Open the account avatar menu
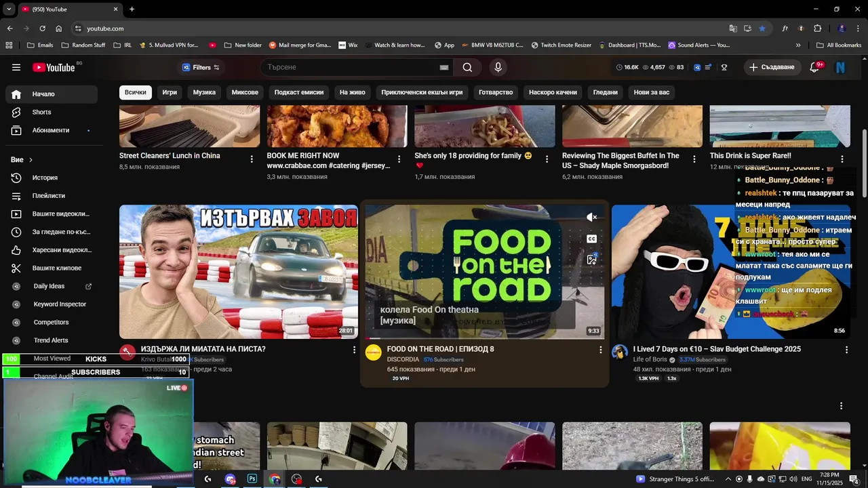This screenshot has height=488, width=868. tap(840, 67)
